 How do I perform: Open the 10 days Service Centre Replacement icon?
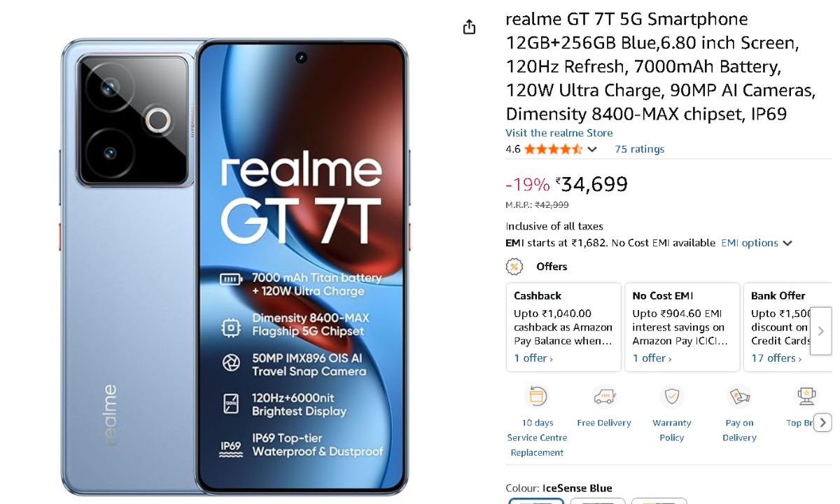[x=537, y=396]
